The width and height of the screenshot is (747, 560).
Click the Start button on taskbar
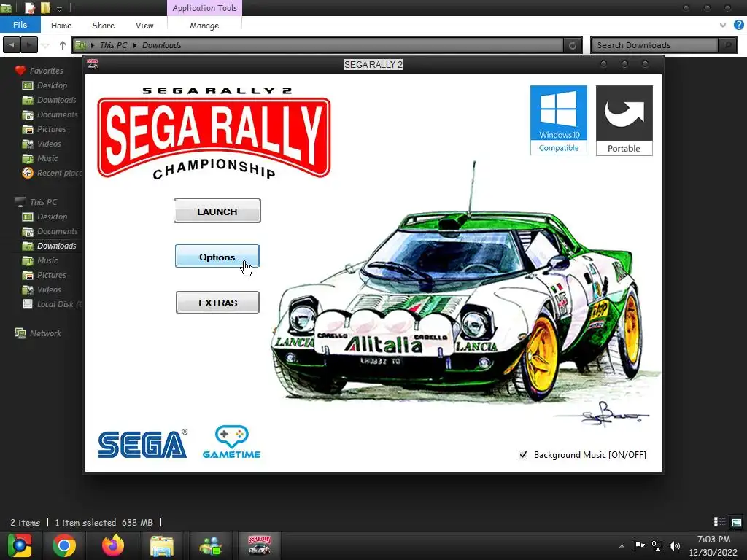[20, 545]
